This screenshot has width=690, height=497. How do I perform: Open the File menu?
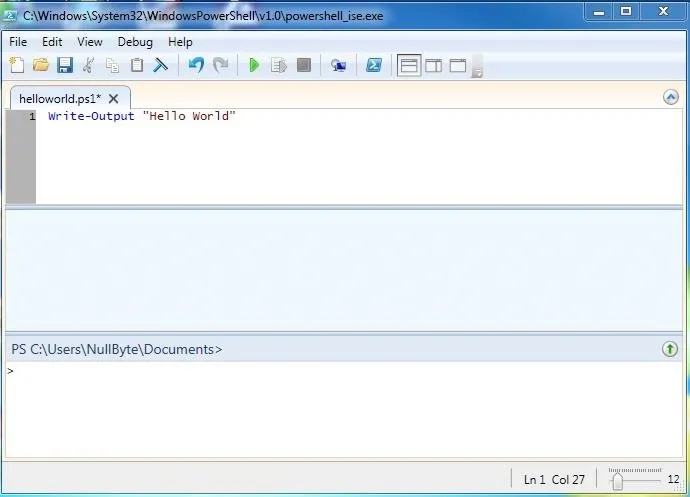pos(18,42)
